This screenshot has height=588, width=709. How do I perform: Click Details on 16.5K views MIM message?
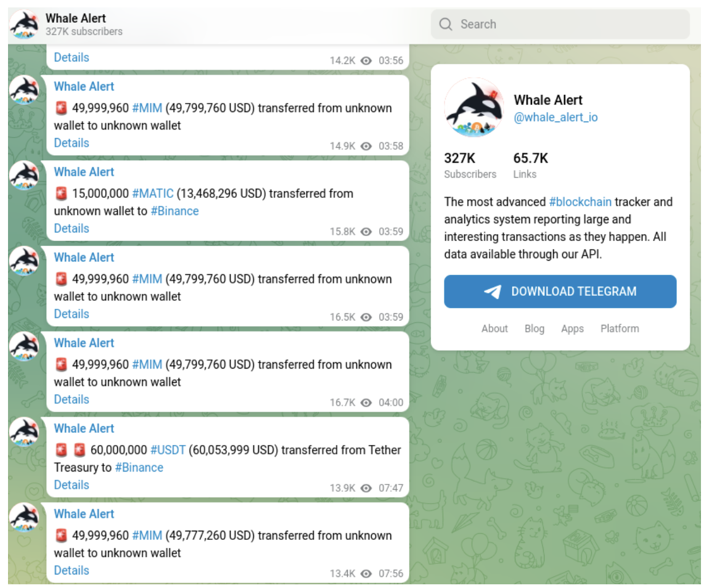tap(72, 314)
